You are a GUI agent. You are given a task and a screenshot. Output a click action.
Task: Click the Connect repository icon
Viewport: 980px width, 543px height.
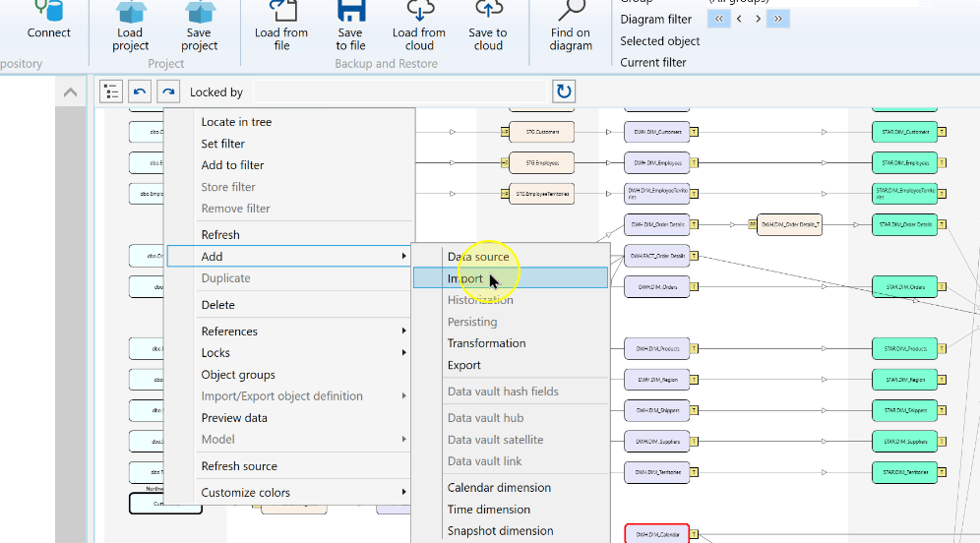(49, 11)
